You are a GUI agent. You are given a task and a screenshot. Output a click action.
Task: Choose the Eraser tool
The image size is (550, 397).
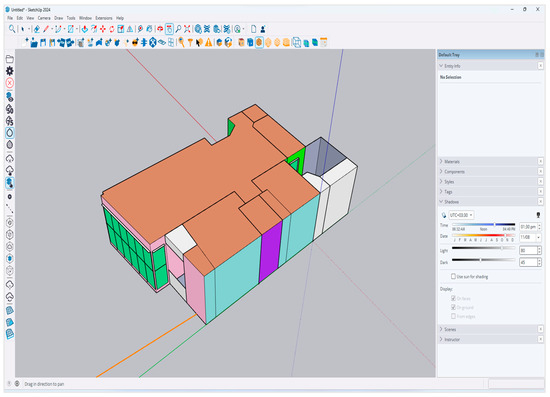click(x=36, y=29)
